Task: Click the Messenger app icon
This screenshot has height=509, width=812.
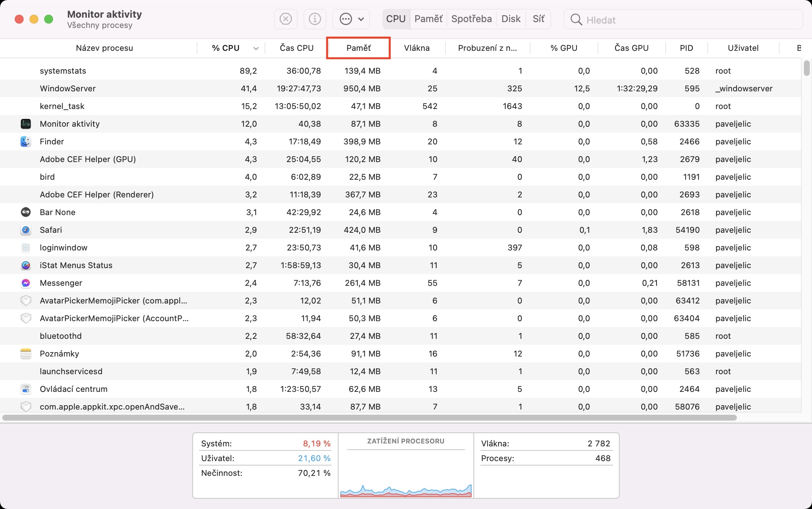Action: 25,283
